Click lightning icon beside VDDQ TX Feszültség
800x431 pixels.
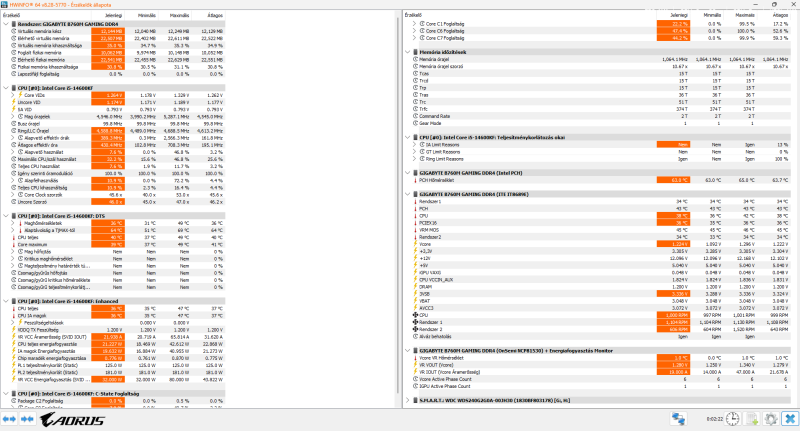click(x=14, y=329)
